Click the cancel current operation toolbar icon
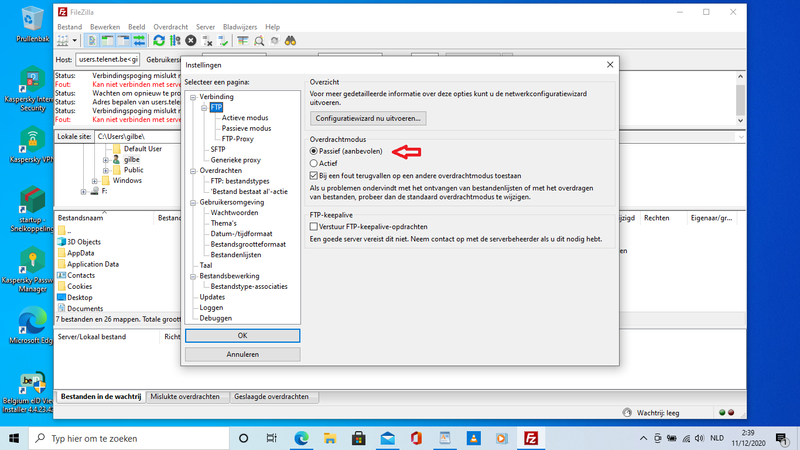This screenshot has height=450, width=800. 191,41
